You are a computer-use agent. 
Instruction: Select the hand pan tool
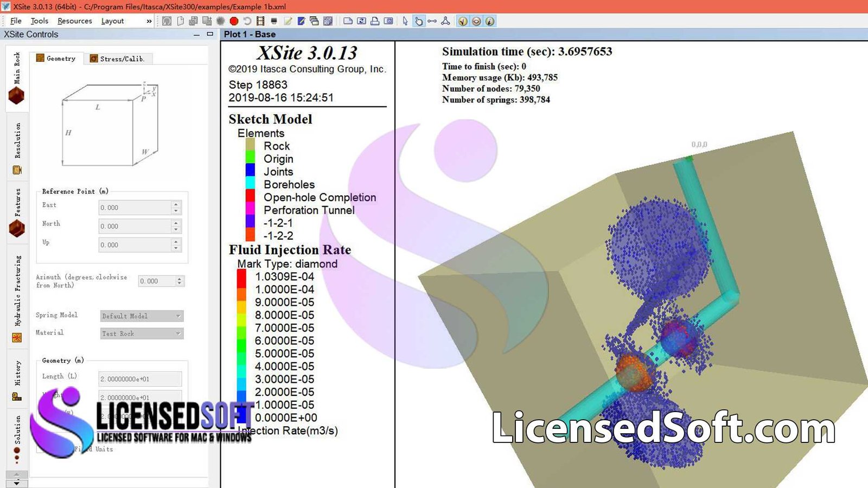click(418, 21)
